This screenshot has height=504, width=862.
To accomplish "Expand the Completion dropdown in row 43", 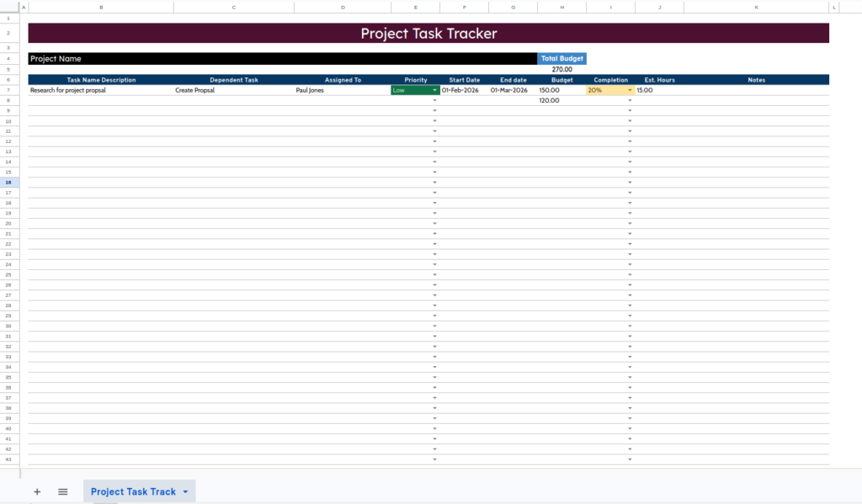I will tap(630, 459).
